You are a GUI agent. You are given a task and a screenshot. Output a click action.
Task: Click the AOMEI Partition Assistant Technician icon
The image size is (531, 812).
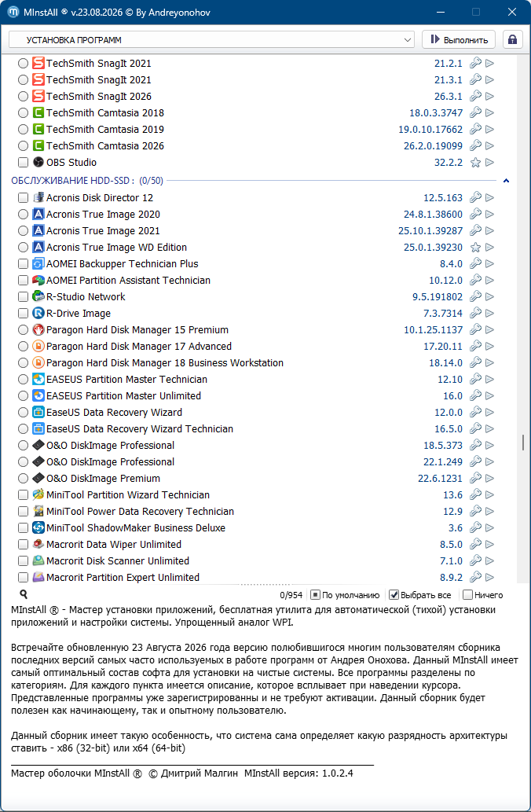click(38, 280)
